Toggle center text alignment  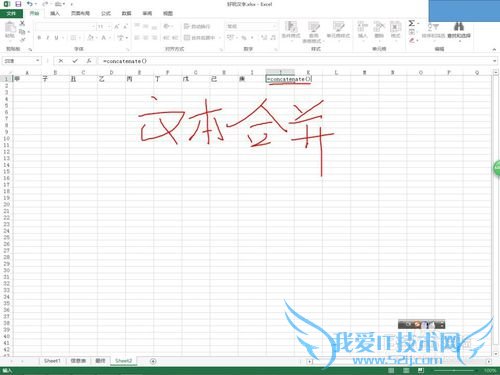pos(146,38)
